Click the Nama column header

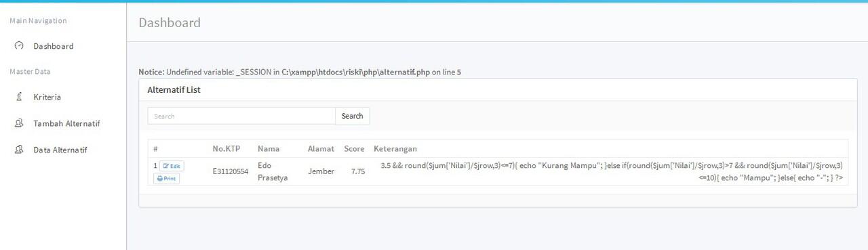pyautogui.click(x=269, y=148)
